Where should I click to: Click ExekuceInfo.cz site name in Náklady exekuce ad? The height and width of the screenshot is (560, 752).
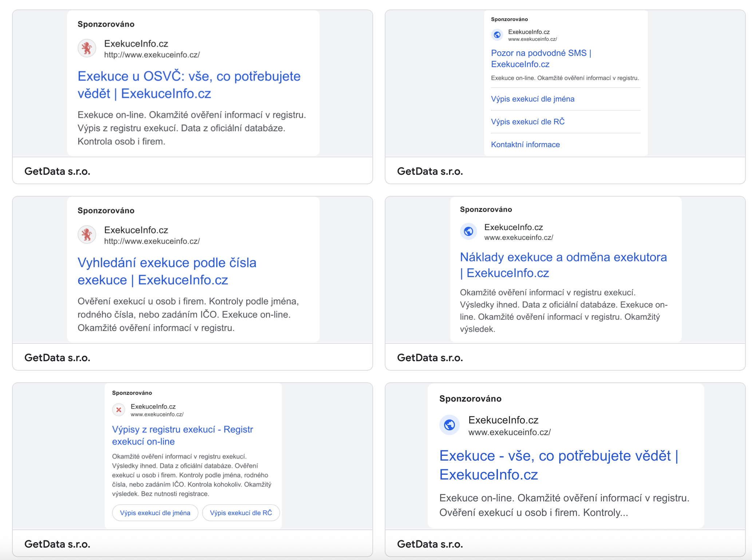pyautogui.click(x=514, y=227)
